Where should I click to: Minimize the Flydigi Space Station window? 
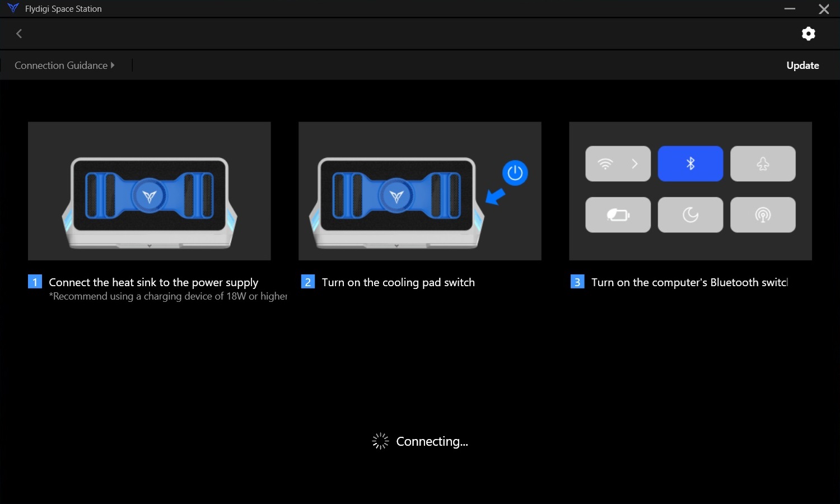click(x=790, y=9)
